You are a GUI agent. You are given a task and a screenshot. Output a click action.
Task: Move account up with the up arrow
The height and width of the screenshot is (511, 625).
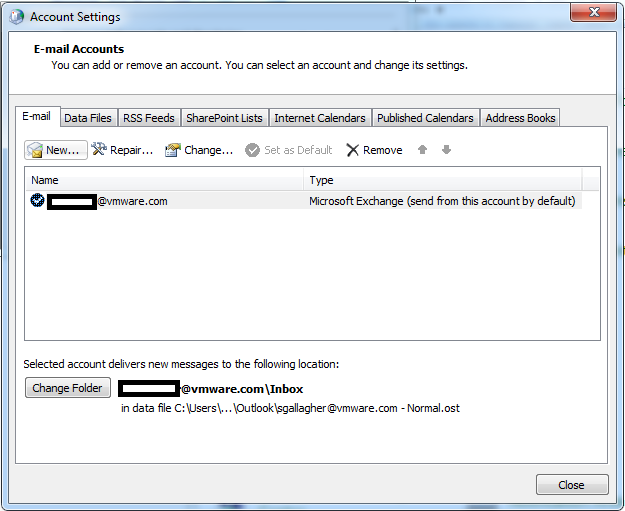tap(423, 150)
